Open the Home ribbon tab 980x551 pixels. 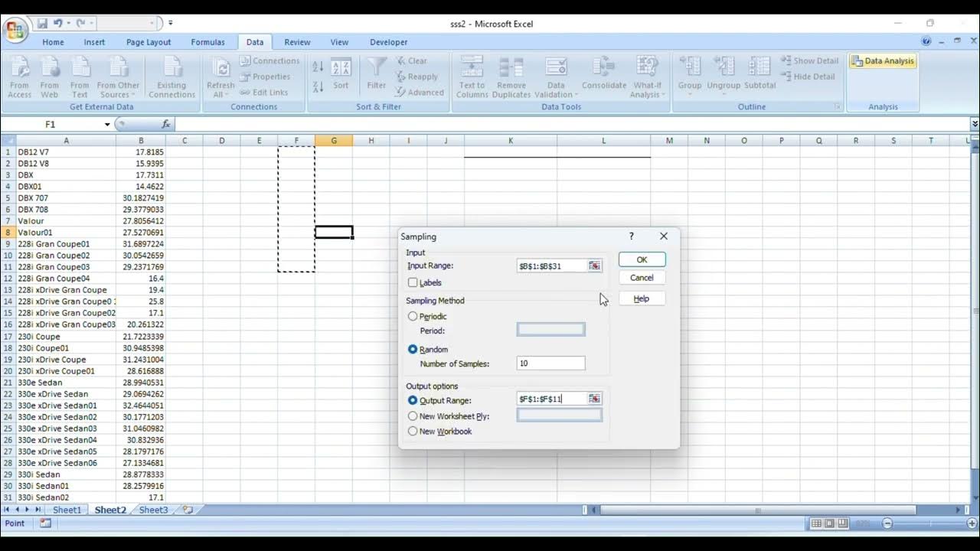(53, 42)
